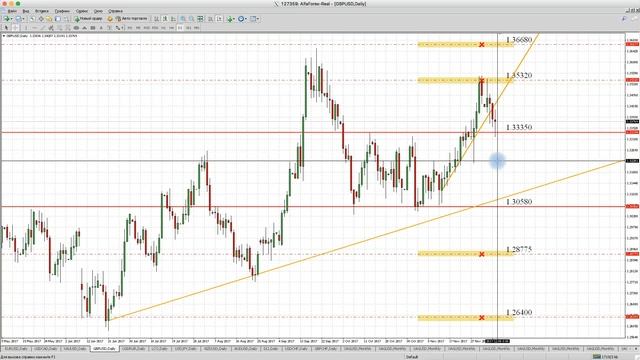Expand the Indicators list dropdown
640x360 pixels.
click(x=234, y=19)
